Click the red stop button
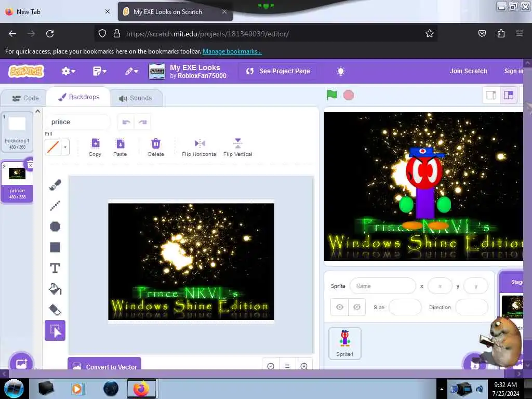 (349, 96)
